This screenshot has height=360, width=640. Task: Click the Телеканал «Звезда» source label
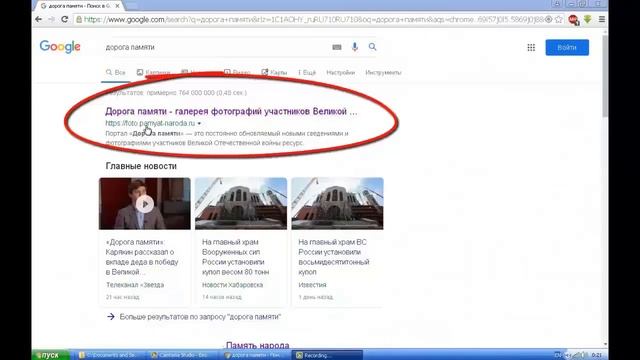135,285
